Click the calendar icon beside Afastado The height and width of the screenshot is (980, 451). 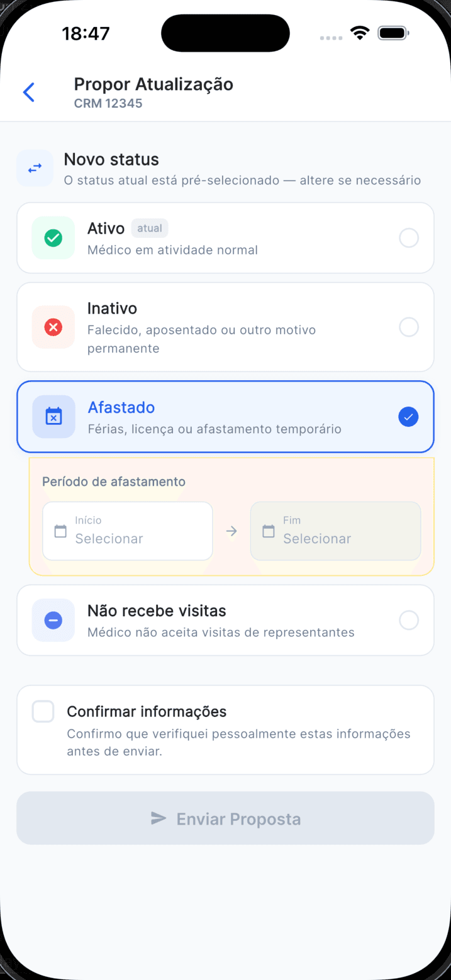point(53,417)
